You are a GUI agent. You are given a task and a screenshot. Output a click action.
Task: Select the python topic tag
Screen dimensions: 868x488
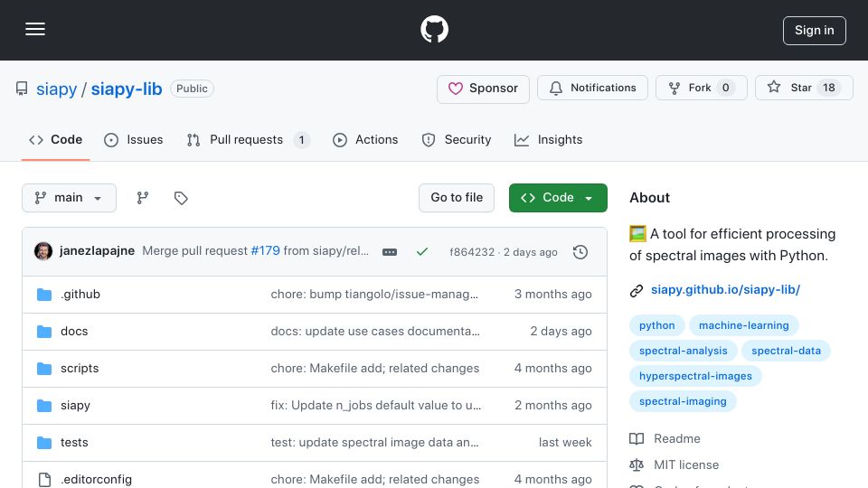click(657, 325)
